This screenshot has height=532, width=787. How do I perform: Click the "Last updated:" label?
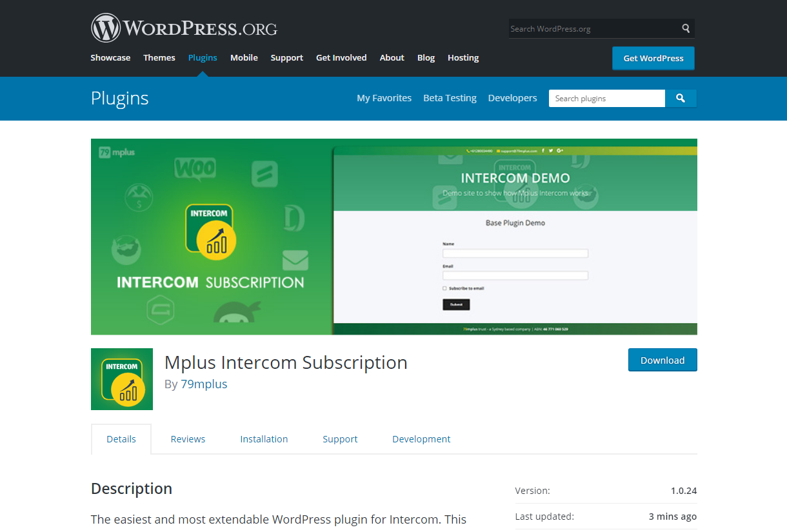[x=544, y=517]
